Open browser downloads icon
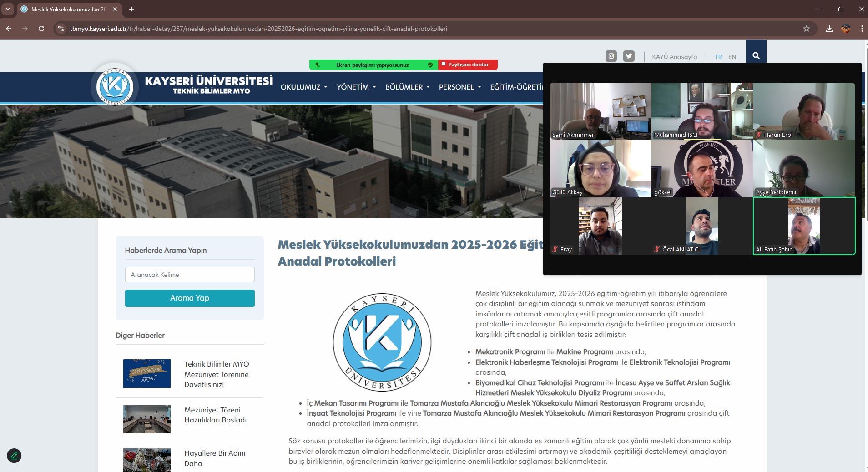The width and height of the screenshot is (868, 472). (829, 29)
